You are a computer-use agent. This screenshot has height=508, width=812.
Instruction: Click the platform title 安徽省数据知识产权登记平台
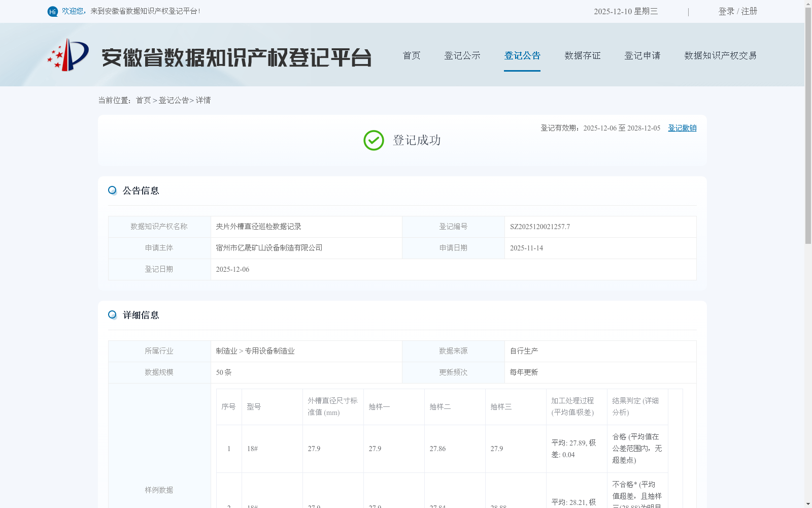click(236, 57)
